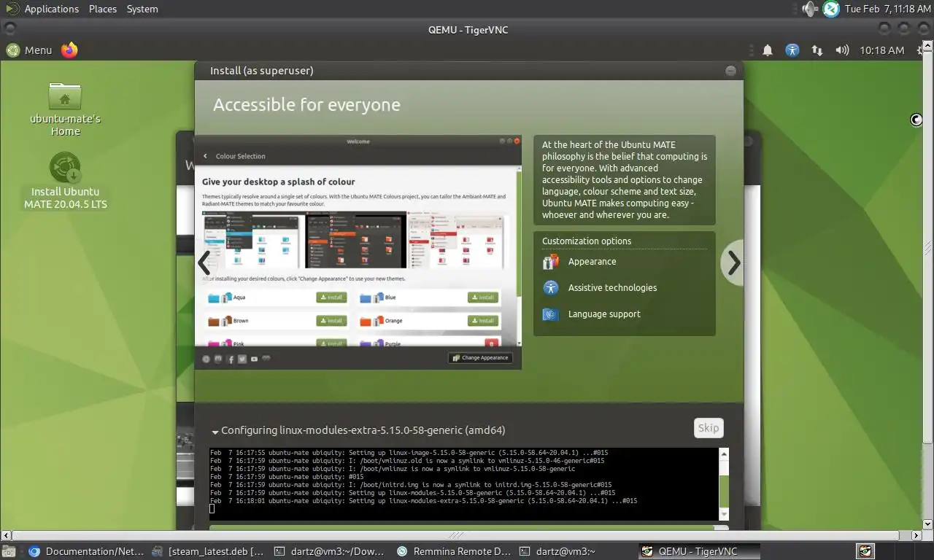Open the accessibility indicator in guest panel

pos(792,50)
